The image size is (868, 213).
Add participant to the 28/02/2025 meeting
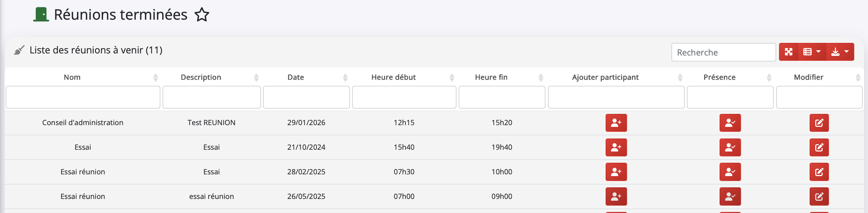[x=616, y=172]
